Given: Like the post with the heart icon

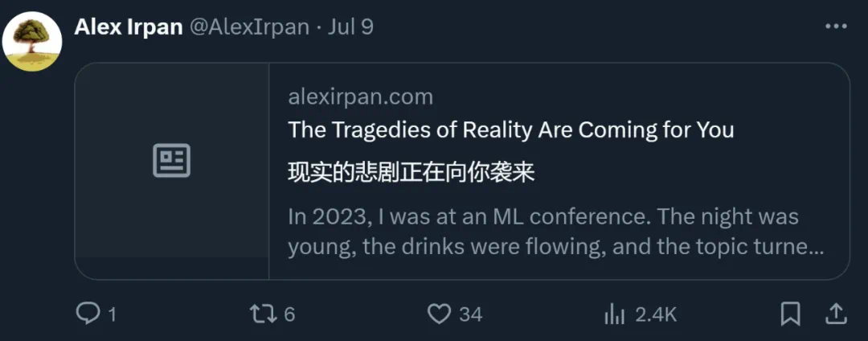Looking at the screenshot, I should tap(439, 313).
